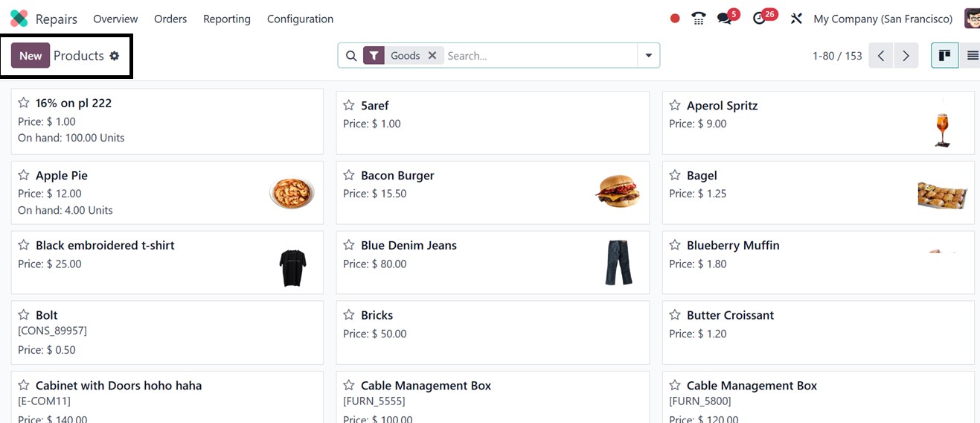Favorite the Apple Pie product star
Viewport: 980px width, 423px height.
point(24,176)
